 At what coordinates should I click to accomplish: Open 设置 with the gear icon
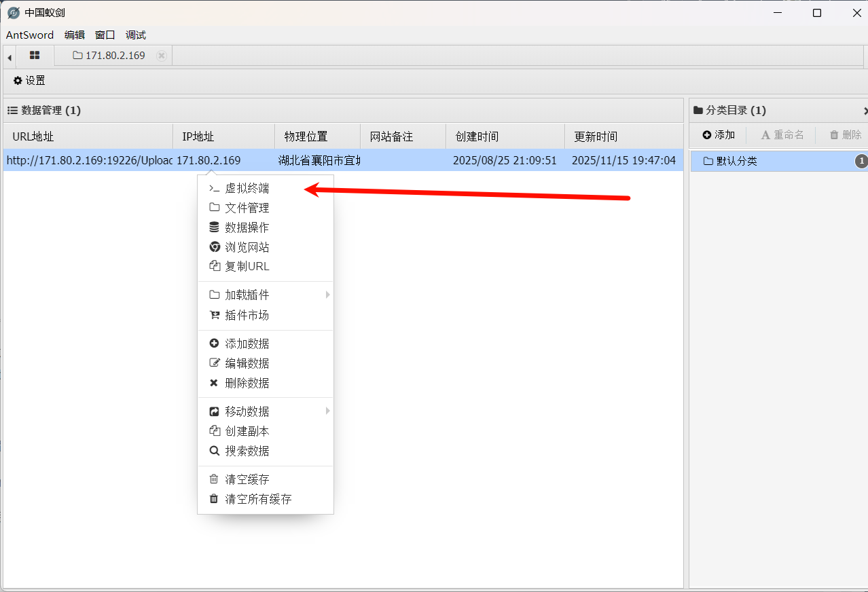tap(29, 81)
